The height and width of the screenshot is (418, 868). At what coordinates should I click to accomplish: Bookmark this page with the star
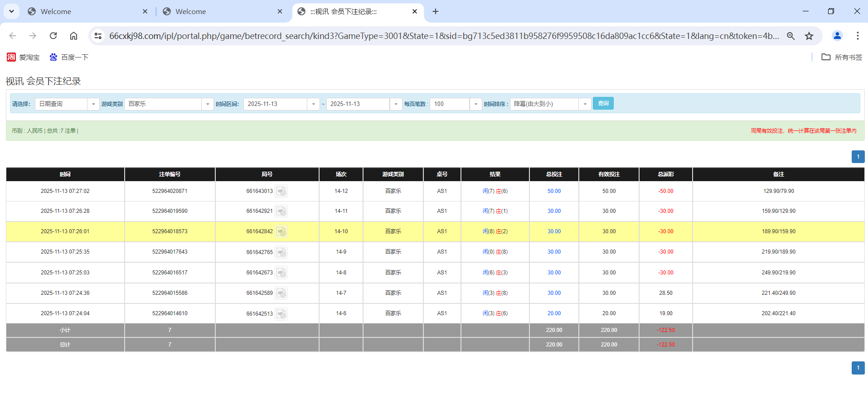[809, 36]
